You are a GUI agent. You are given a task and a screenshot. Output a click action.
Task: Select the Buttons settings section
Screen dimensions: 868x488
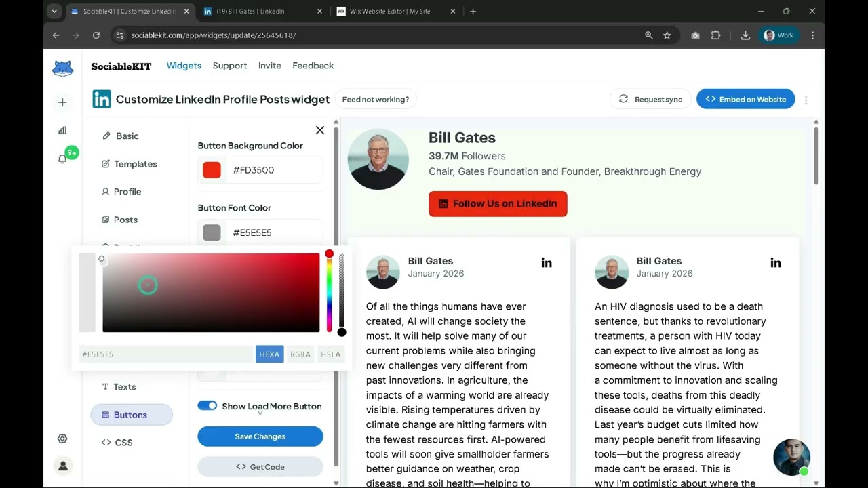[132, 415]
